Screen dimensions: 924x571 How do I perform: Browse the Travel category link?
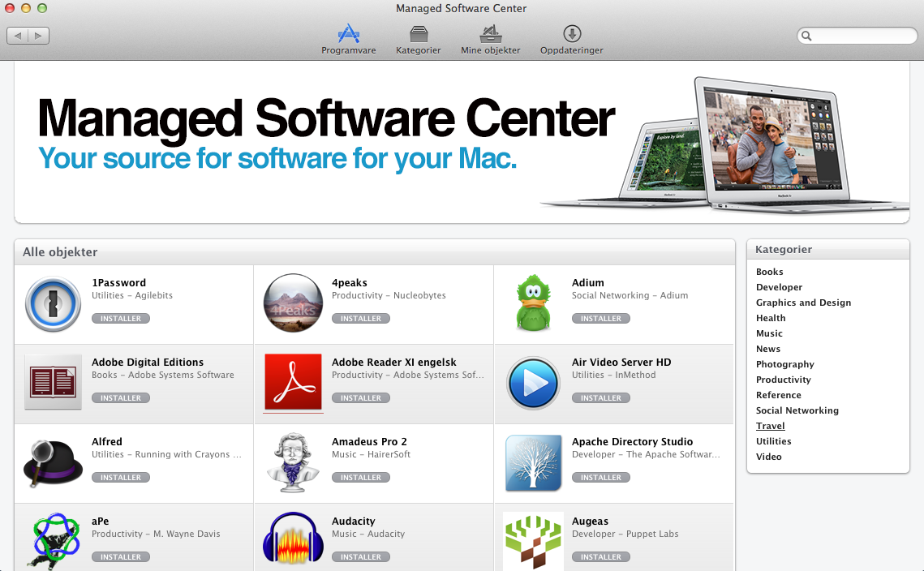click(x=770, y=426)
